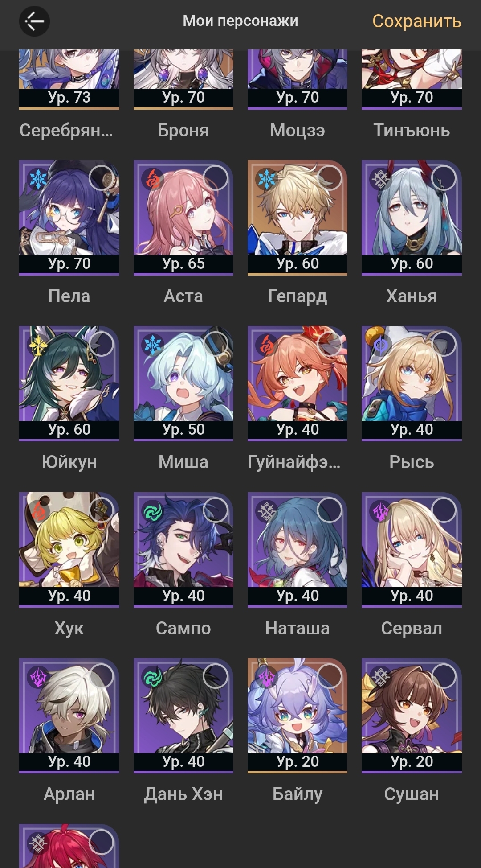Click the Quantum element icon on Рысь
The image size is (481, 868).
pyautogui.click(x=380, y=345)
